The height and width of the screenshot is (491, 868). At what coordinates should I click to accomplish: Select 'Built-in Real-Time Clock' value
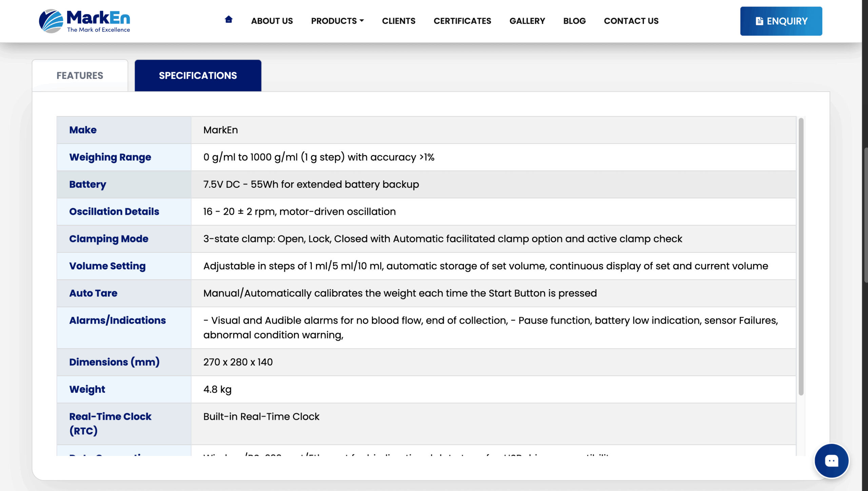261,416
